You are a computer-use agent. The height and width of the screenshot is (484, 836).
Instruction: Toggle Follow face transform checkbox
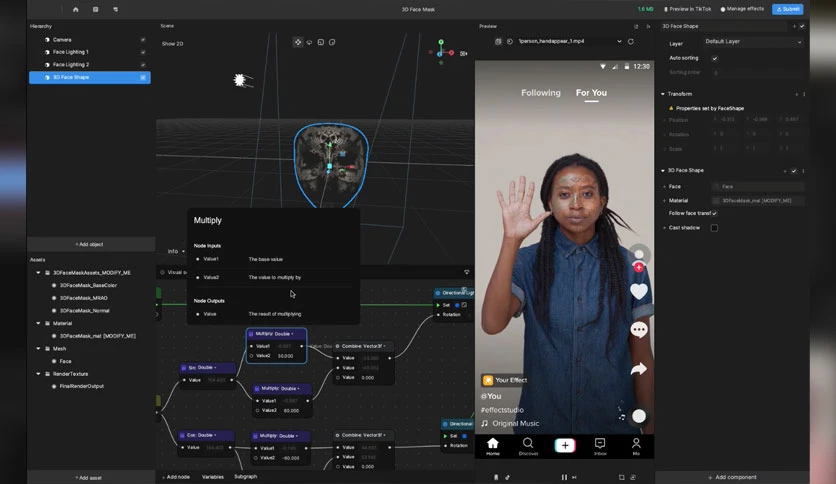coord(714,213)
